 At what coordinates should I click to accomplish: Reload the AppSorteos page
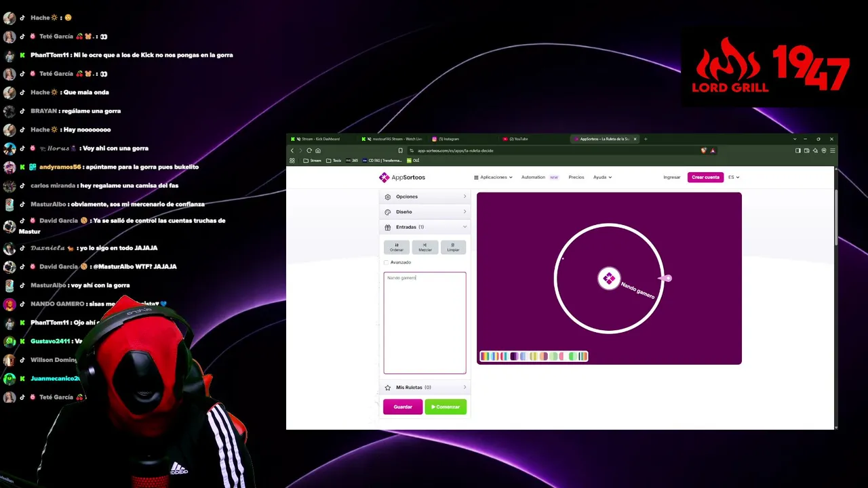(x=309, y=150)
